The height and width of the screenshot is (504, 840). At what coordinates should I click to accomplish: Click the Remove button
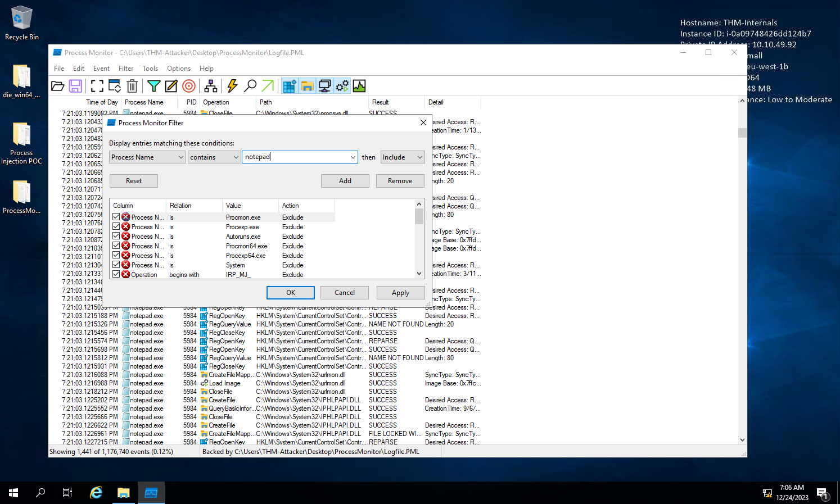click(x=400, y=181)
